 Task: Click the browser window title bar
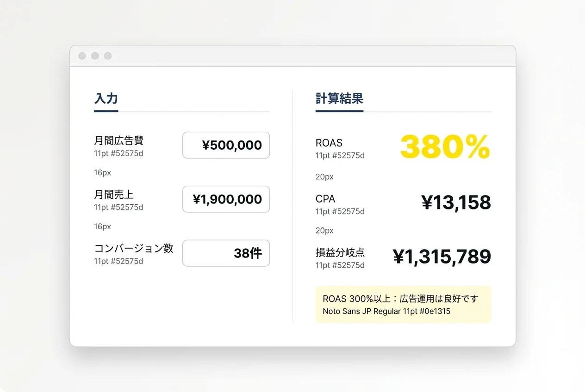292,55
